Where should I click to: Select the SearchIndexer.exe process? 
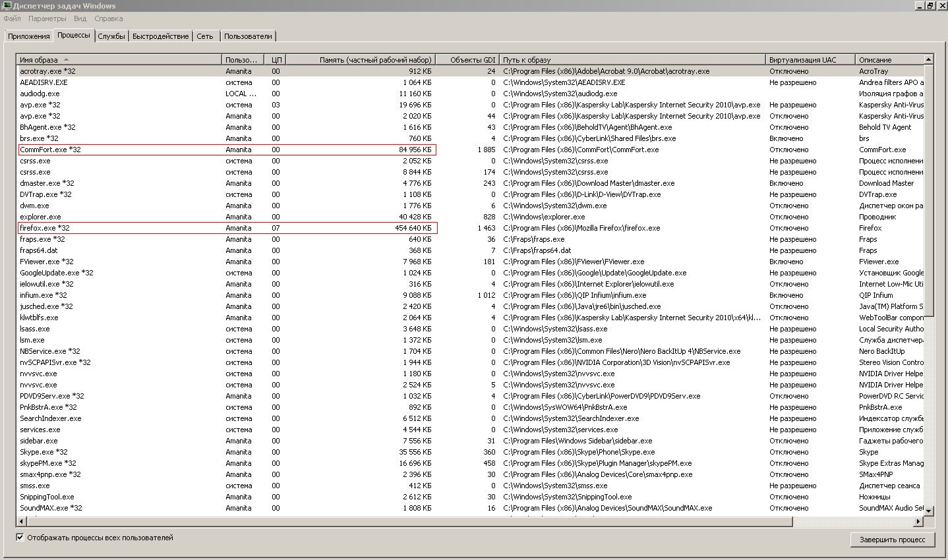point(471,418)
